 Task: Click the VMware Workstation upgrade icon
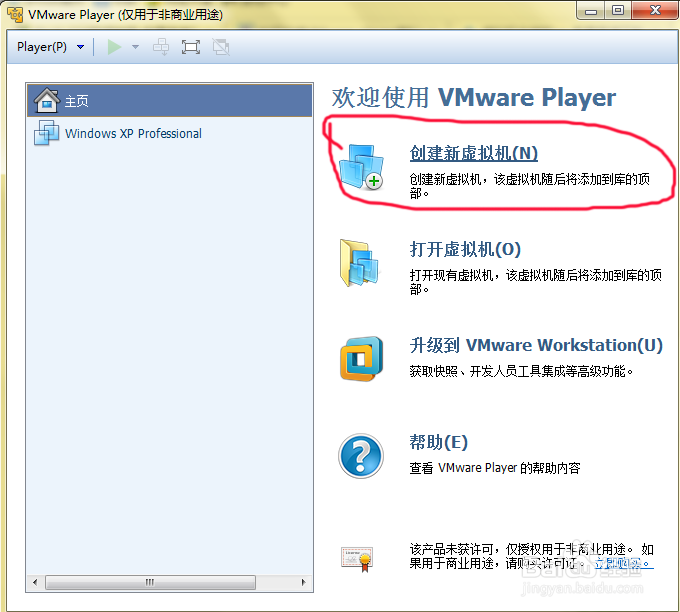coord(362,359)
